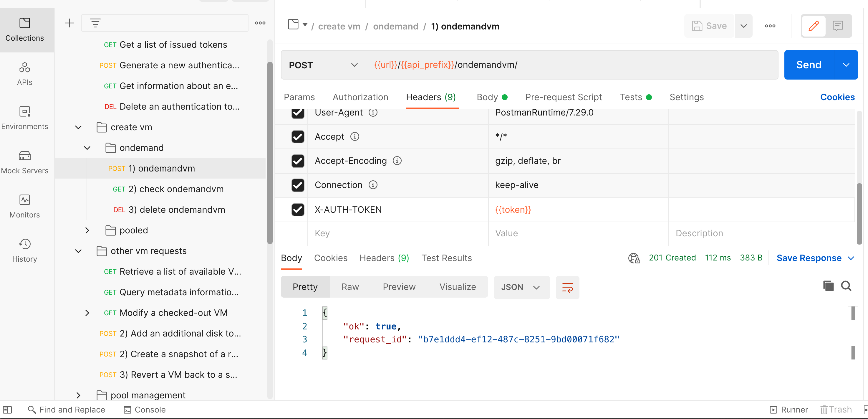This screenshot has width=868, height=419.
Task: Toggle the line wrap icon in the response toolbar
Action: pos(567,287)
